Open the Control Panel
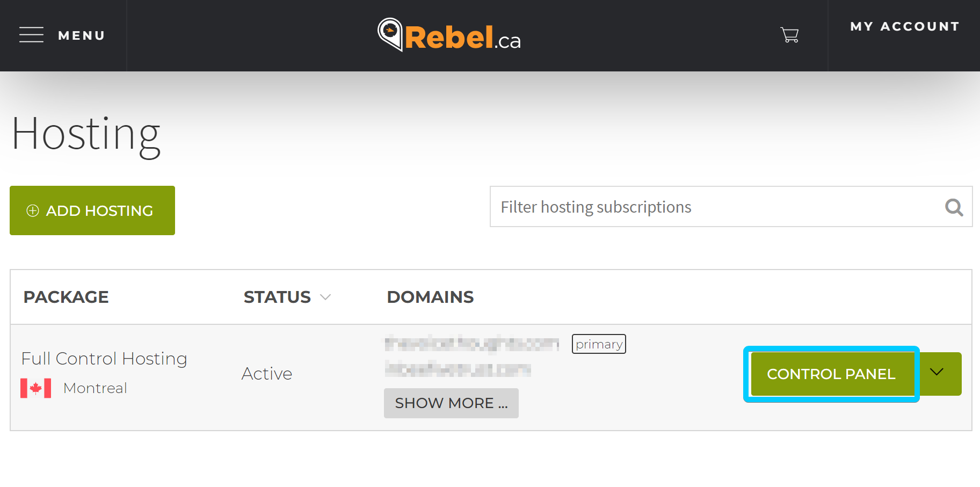The image size is (980, 487). [831, 374]
